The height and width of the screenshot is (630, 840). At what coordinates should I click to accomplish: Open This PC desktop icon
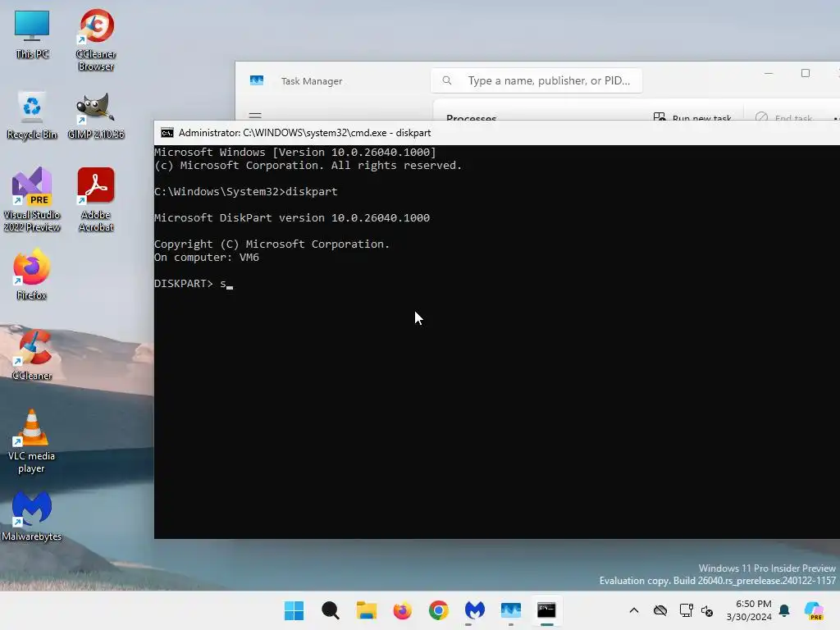32,34
